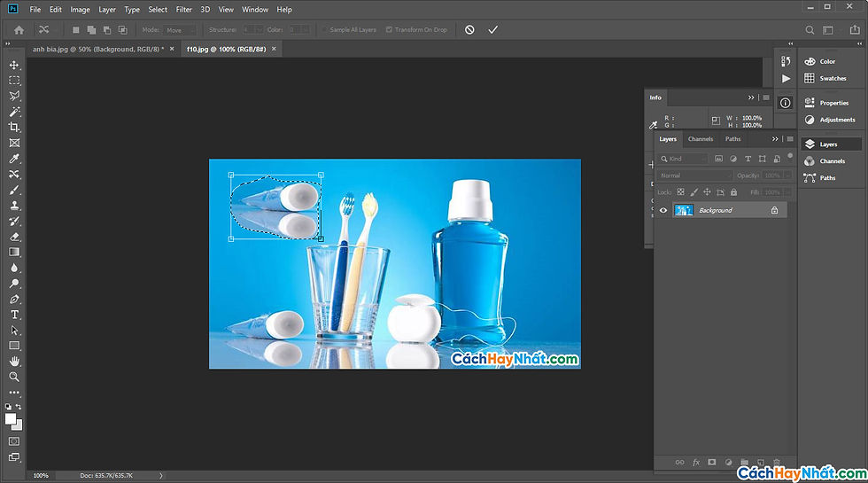Select the Move tool
Image resolution: width=868 pixels, height=483 pixels.
tap(14, 65)
